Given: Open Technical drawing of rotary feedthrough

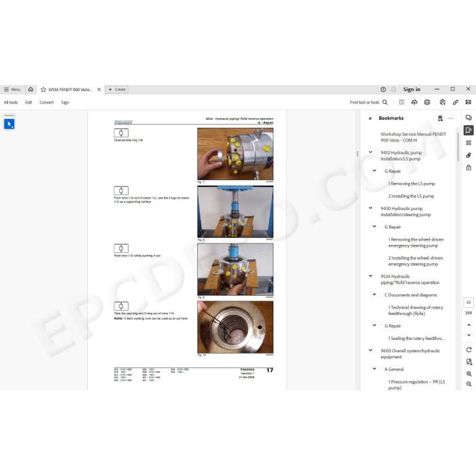Looking at the screenshot, I should coord(415,311).
